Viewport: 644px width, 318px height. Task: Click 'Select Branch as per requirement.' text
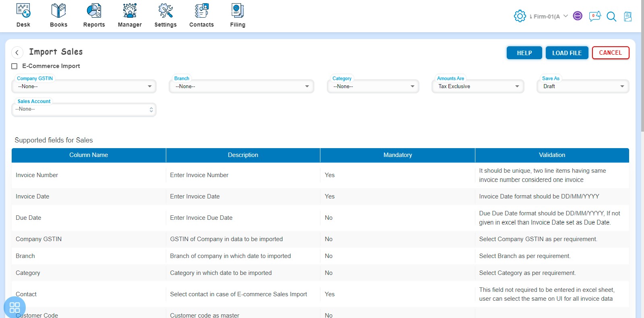pyautogui.click(x=525, y=256)
